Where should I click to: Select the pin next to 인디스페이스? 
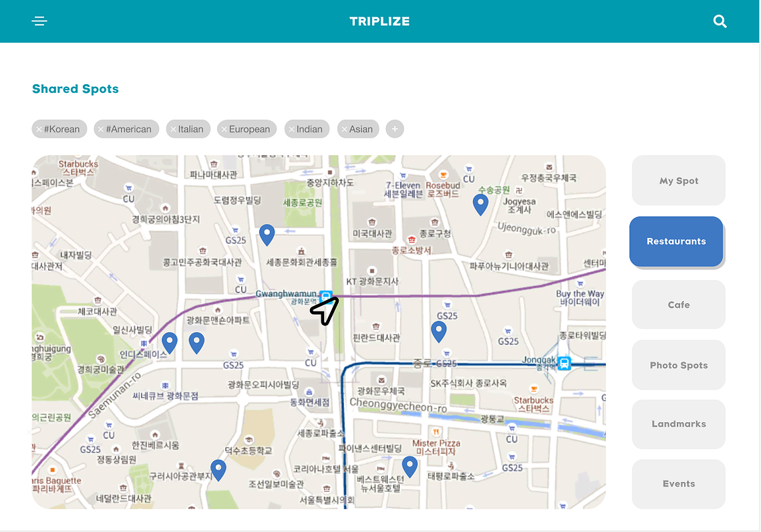[x=170, y=343]
